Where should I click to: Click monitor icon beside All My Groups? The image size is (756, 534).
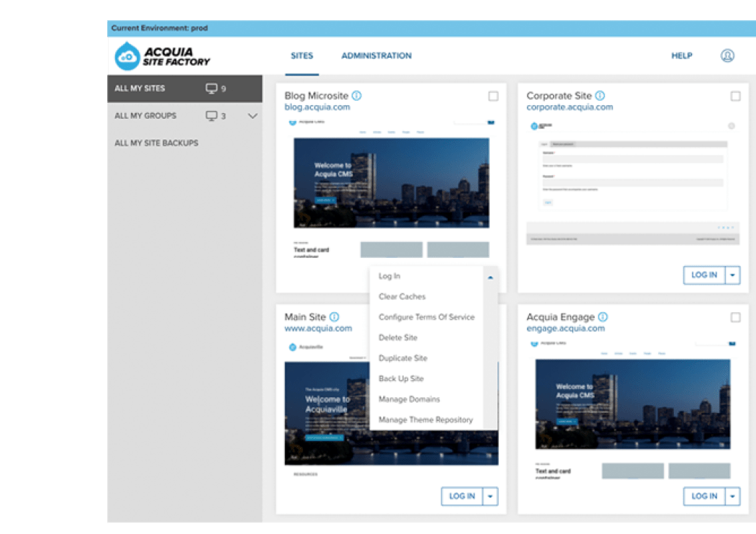211,116
